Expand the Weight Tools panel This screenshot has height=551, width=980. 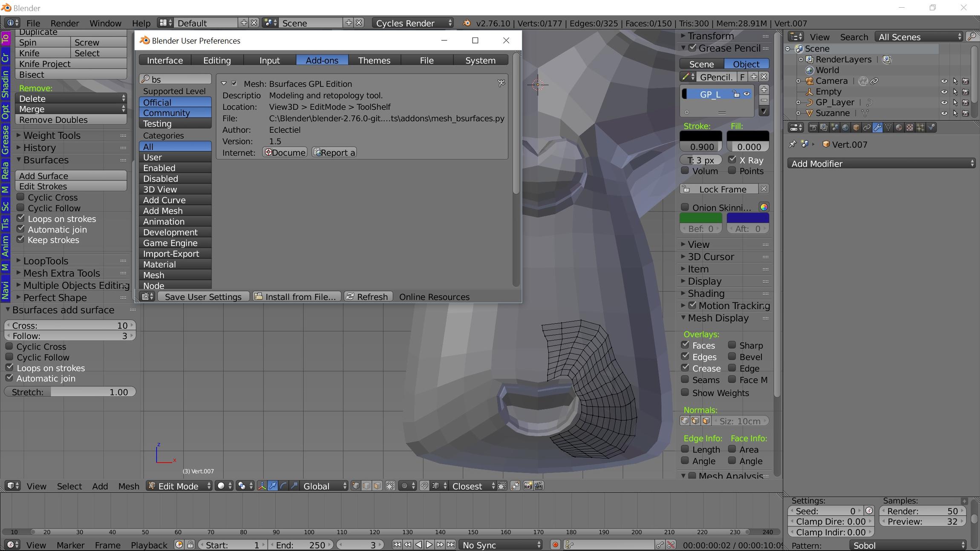(52, 135)
